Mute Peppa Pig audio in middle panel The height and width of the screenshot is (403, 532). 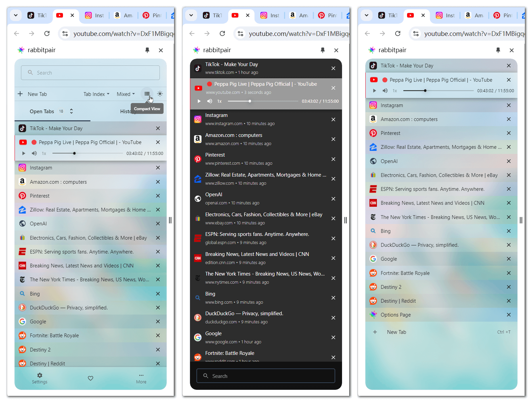coord(210,101)
